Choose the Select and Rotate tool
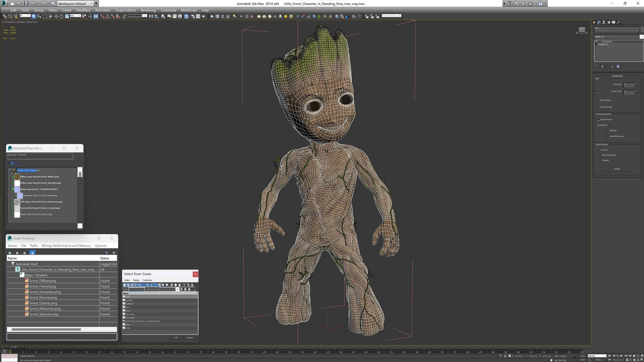 pyautogui.click(x=61, y=16)
